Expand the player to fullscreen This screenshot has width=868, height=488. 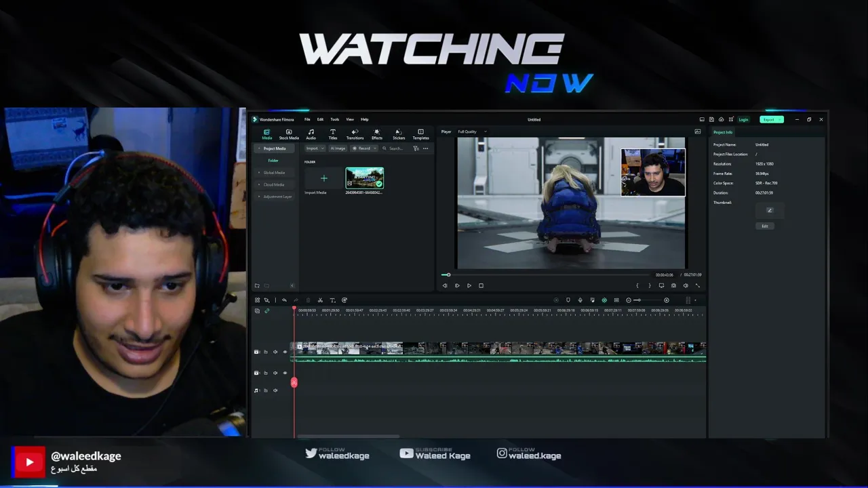pos(698,285)
